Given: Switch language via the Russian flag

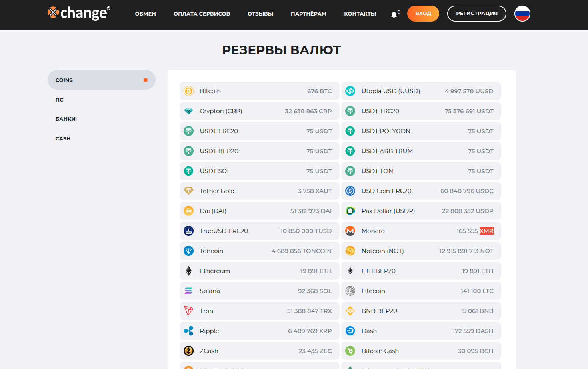Looking at the screenshot, I should coord(522,14).
